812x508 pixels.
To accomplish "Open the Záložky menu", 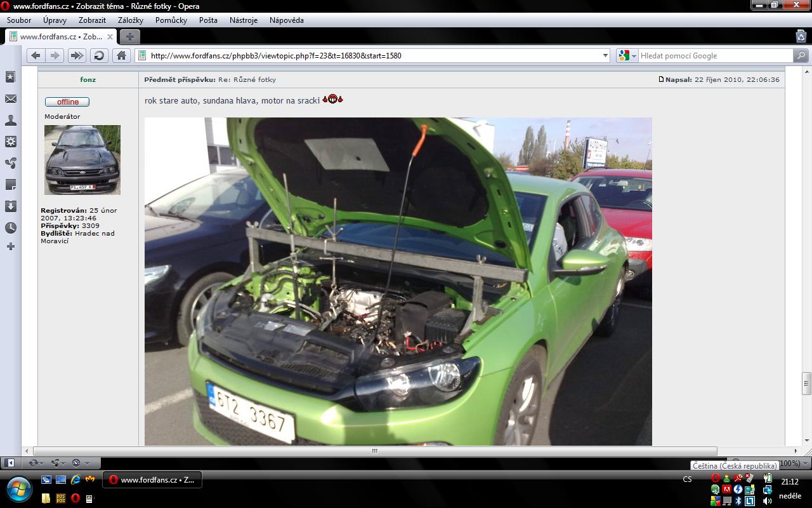I will tap(130, 20).
